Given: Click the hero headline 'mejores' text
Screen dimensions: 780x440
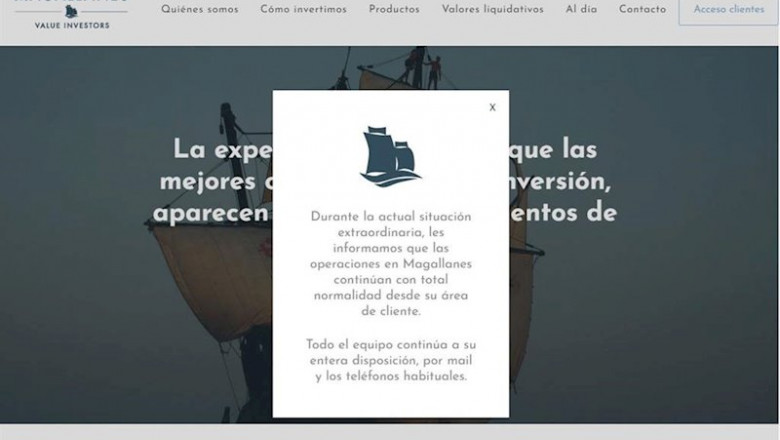Looking at the screenshot, I should click(207, 181).
